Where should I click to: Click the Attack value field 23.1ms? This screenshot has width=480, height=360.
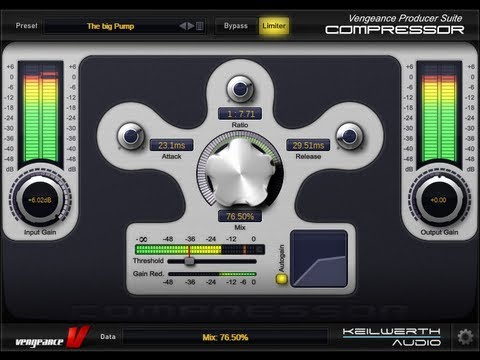click(171, 145)
